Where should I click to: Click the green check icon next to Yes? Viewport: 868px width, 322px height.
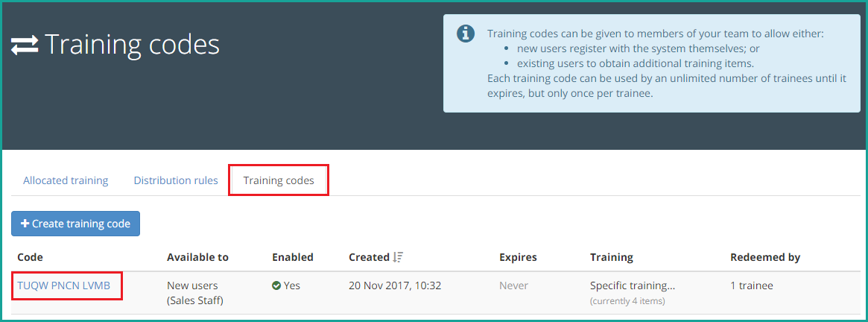click(276, 286)
